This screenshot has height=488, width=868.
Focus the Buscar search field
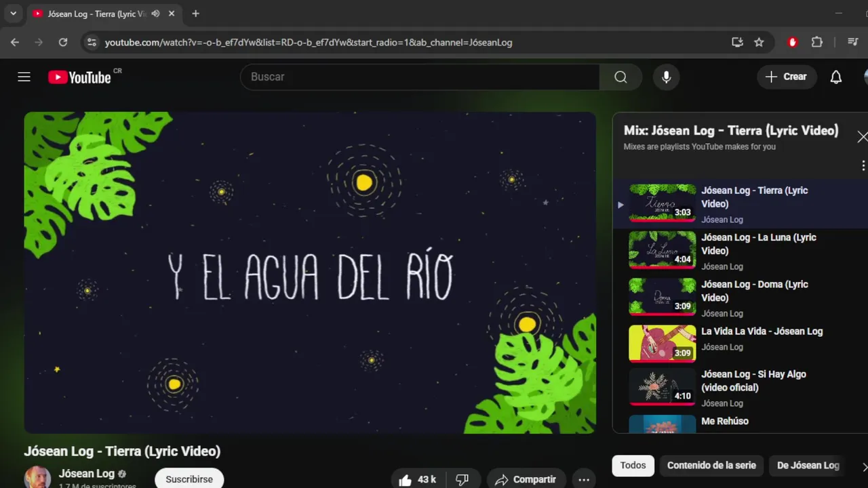[x=420, y=77]
